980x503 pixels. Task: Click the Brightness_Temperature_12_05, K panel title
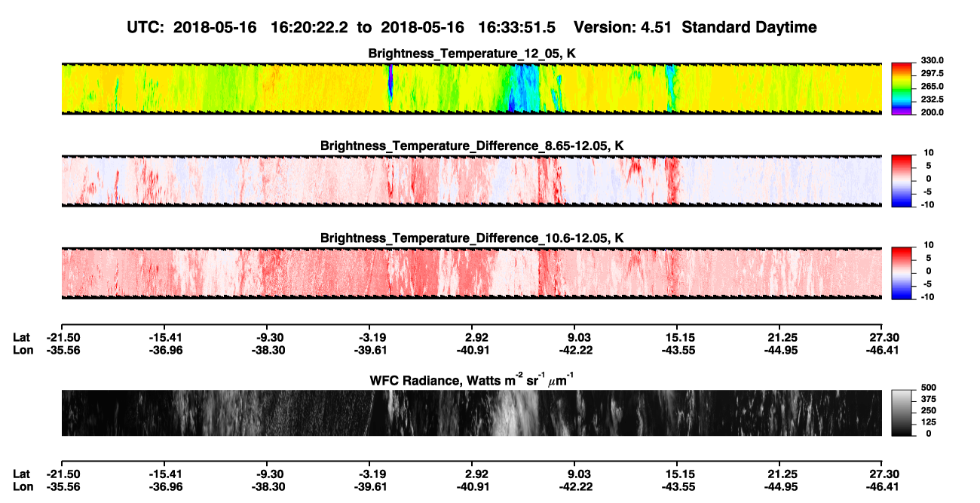472,54
